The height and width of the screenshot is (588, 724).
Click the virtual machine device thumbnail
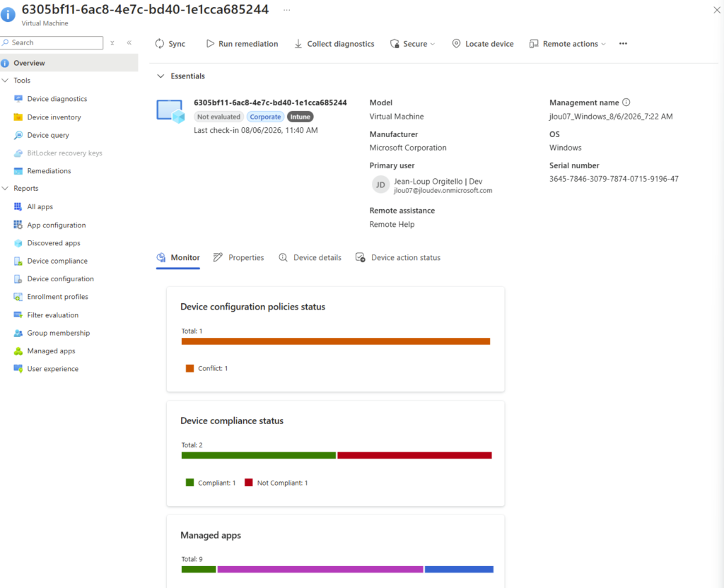170,111
